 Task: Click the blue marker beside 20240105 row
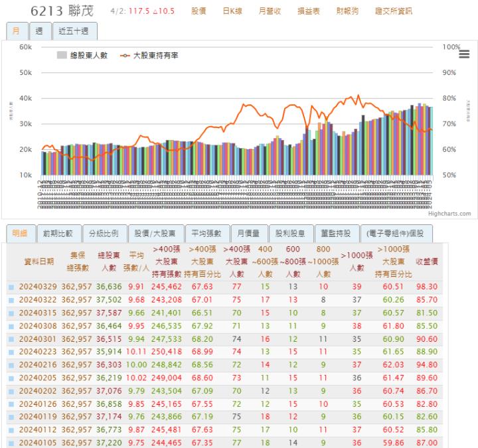tap(11, 443)
